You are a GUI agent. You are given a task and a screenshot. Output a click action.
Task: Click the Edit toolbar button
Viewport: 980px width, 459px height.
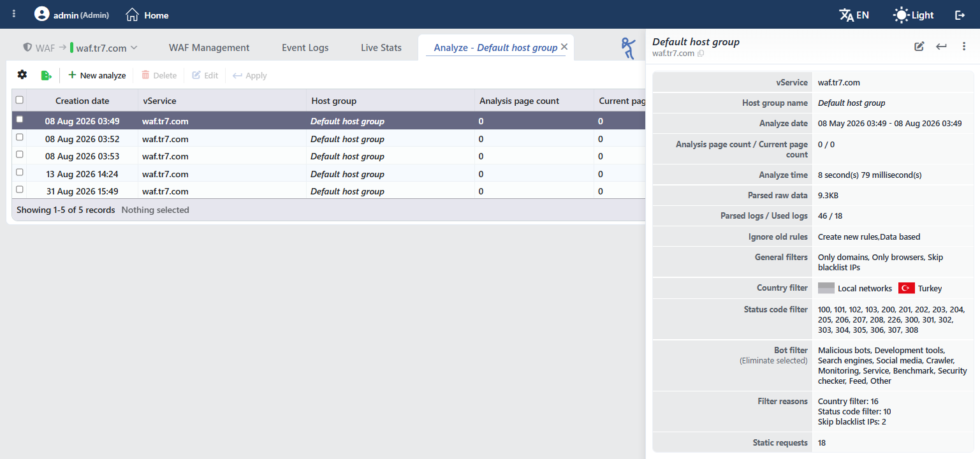(205, 75)
